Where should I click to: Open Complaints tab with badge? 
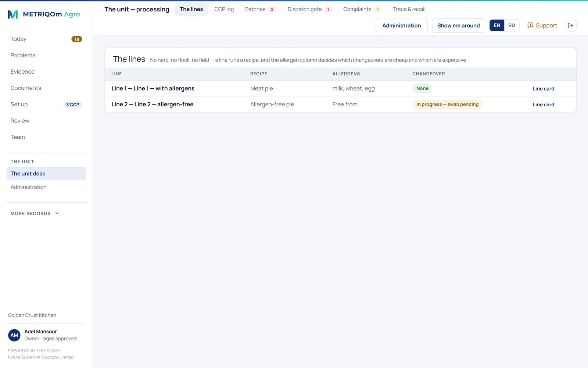[362, 9]
